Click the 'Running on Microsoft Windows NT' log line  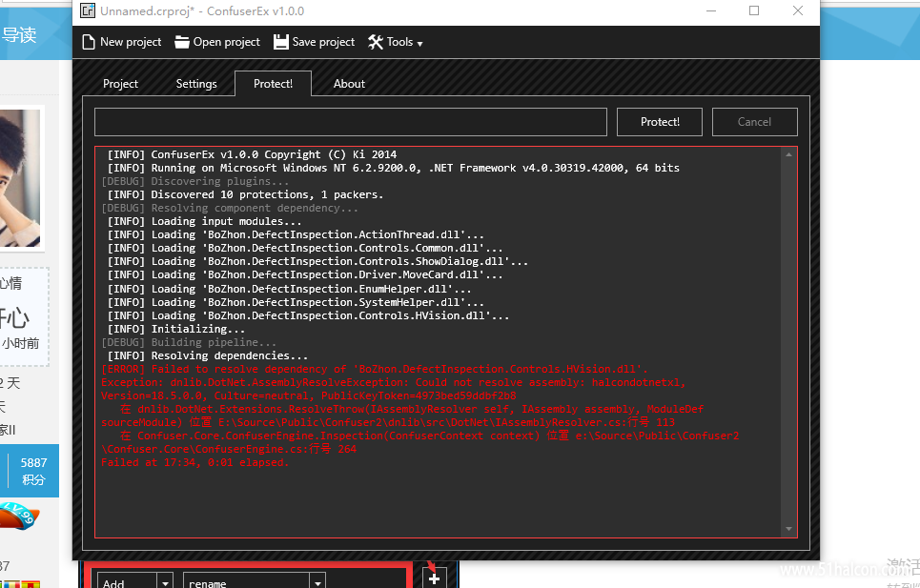pyautogui.click(x=393, y=169)
